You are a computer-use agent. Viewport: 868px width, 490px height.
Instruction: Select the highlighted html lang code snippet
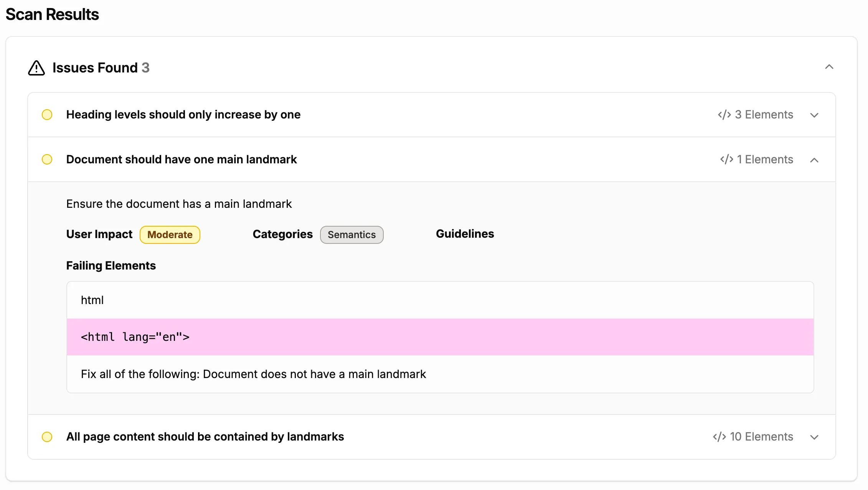[135, 337]
